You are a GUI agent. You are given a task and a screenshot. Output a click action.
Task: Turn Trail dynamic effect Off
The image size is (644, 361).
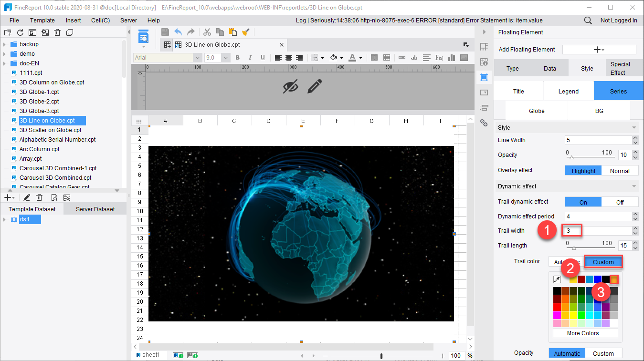coord(620,202)
